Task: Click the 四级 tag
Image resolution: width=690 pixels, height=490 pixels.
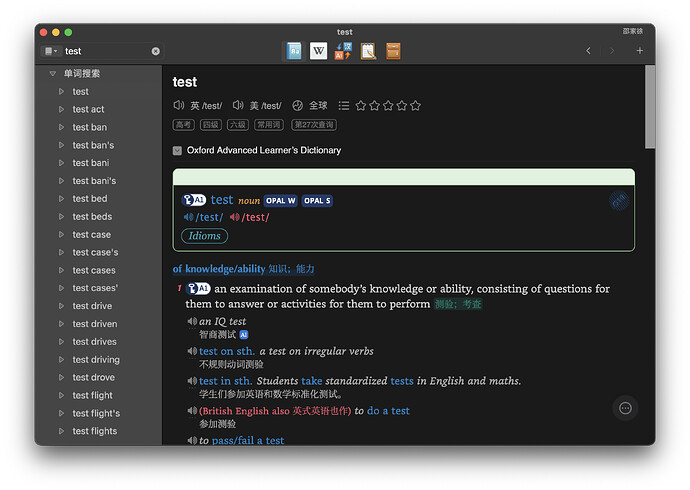Action: (x=211, y=125)
